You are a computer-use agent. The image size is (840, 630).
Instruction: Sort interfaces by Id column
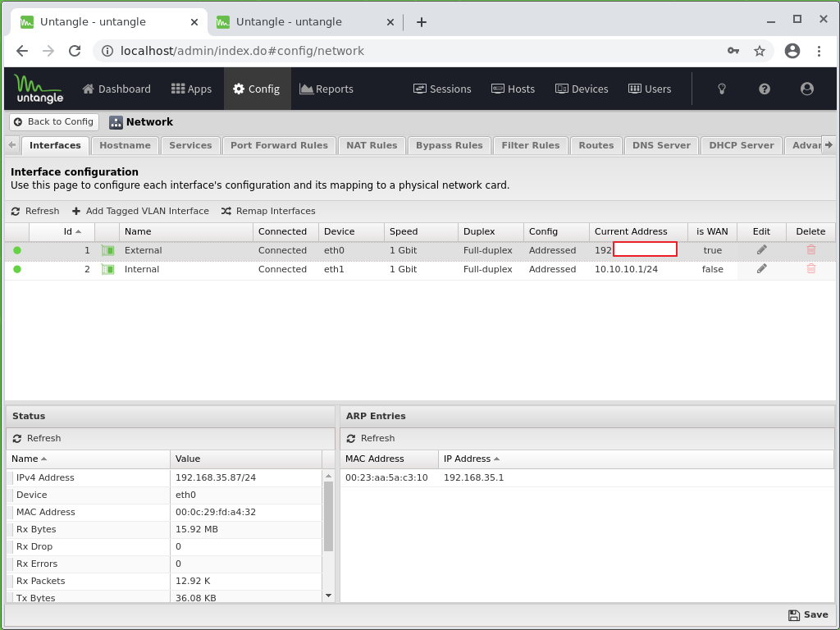62,231
